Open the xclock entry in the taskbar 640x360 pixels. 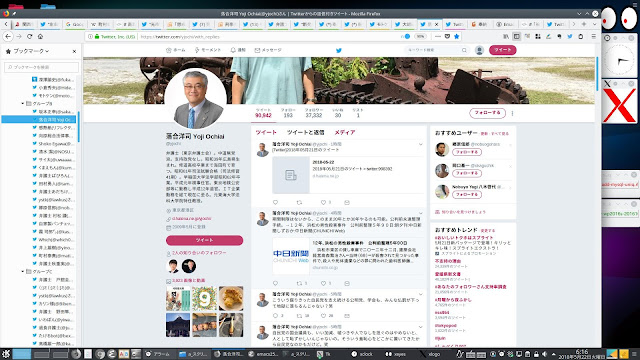(x=362, y=354)
